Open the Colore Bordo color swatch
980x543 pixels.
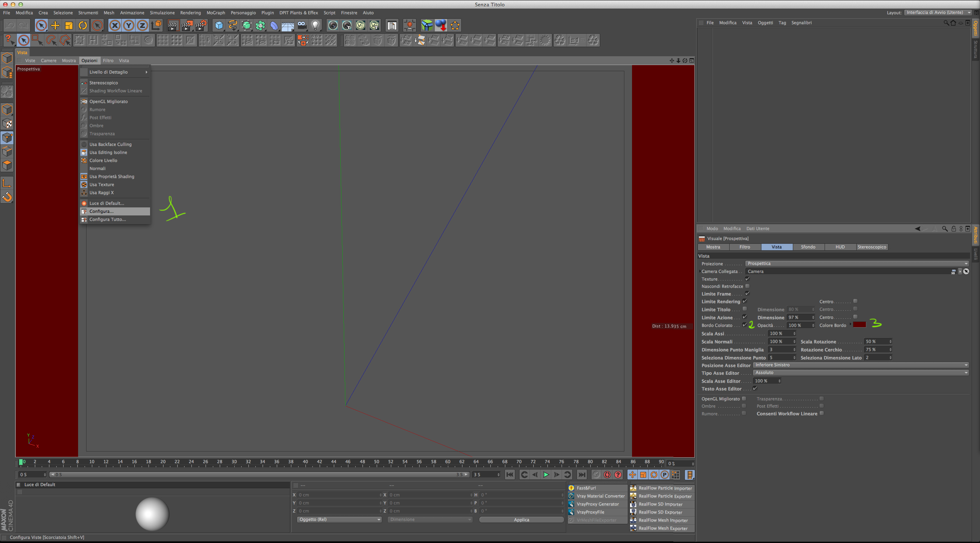click(x=859, y=325)
